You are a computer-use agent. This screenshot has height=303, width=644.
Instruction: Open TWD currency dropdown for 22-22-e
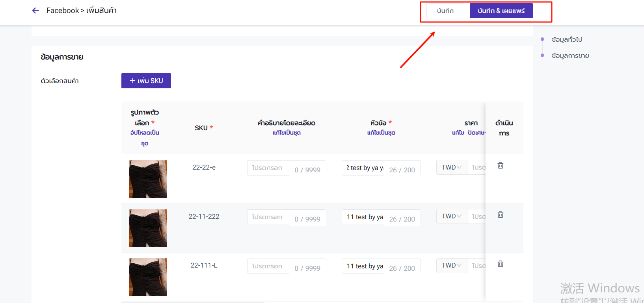coord(451,168)
